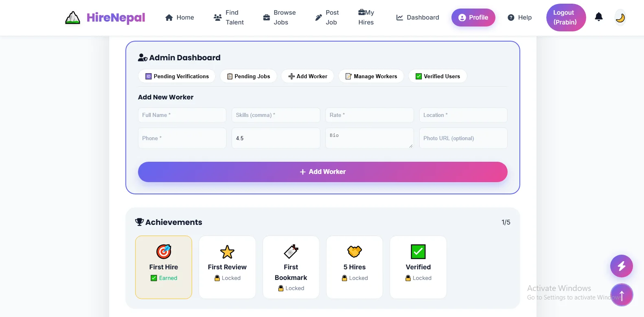Focus the Location input field

(463, 115)
